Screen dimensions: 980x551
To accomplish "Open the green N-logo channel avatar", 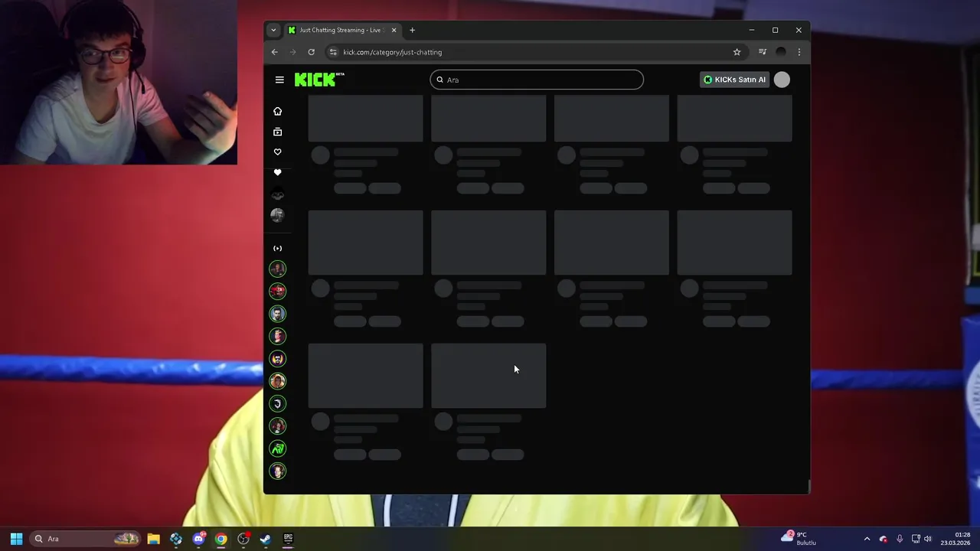I will coord(277,448).
